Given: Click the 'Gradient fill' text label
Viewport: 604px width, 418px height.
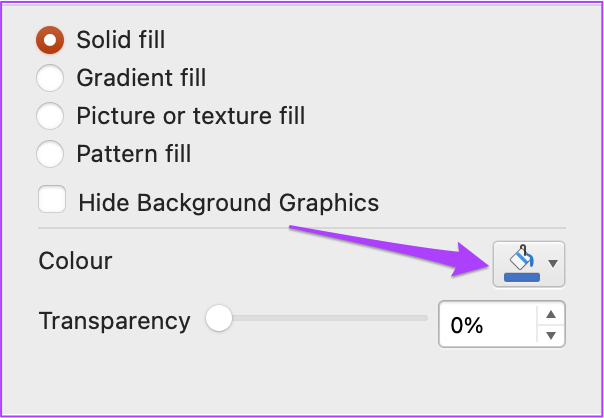Looking at the screenshot, I should point(141,78).
